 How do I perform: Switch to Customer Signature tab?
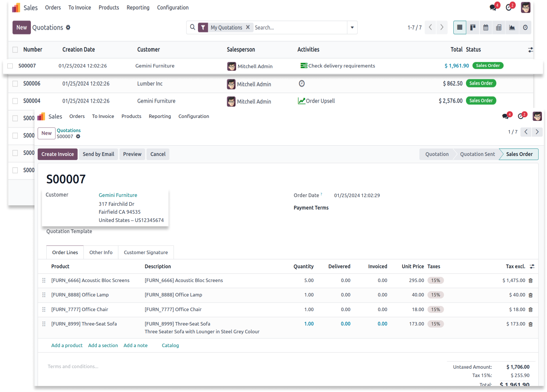click(146, 252)
